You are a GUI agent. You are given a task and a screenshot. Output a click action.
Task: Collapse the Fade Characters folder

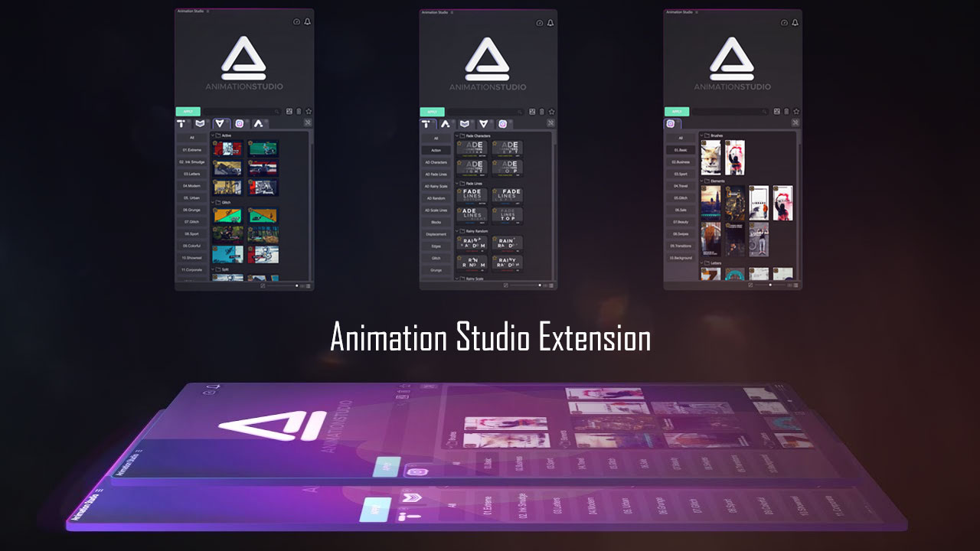point(456,135)
